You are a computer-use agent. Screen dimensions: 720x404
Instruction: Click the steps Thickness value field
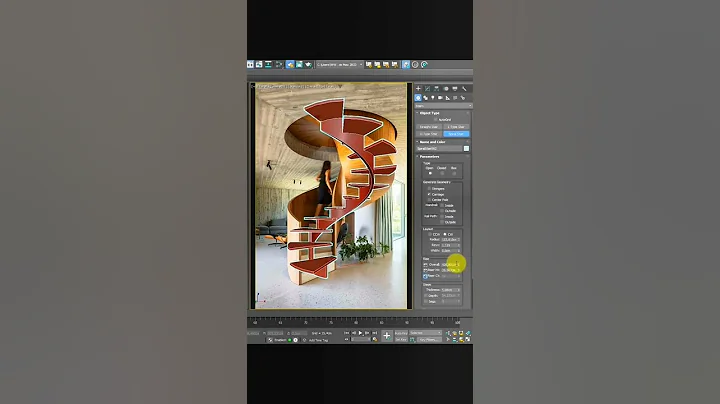[x=450, y=290]
